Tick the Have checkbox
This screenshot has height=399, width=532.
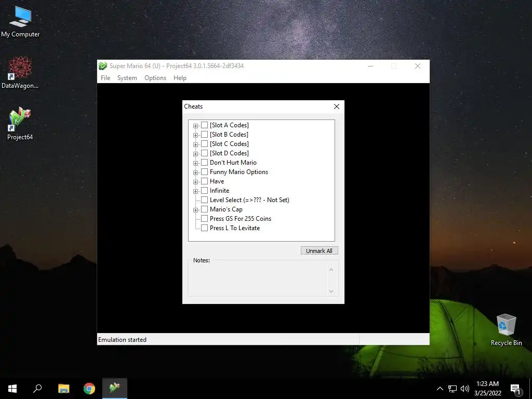tap(205, 181)
